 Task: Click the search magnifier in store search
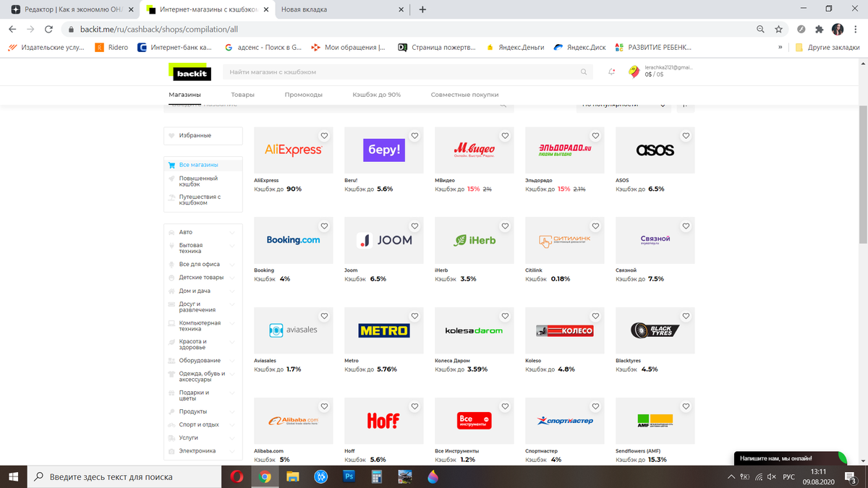[584, 72]
